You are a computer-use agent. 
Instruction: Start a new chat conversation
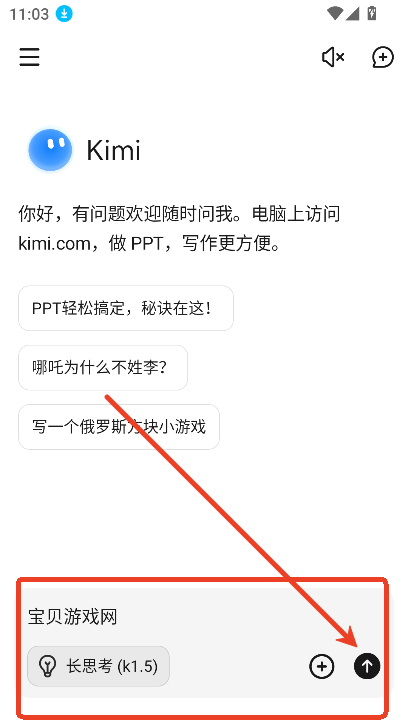point(383,57)
